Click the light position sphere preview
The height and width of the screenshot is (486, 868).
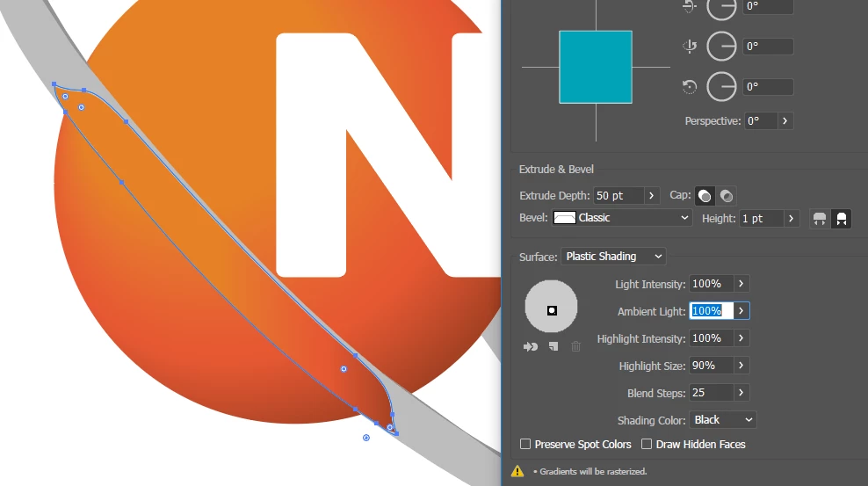(x=551, y=306)
